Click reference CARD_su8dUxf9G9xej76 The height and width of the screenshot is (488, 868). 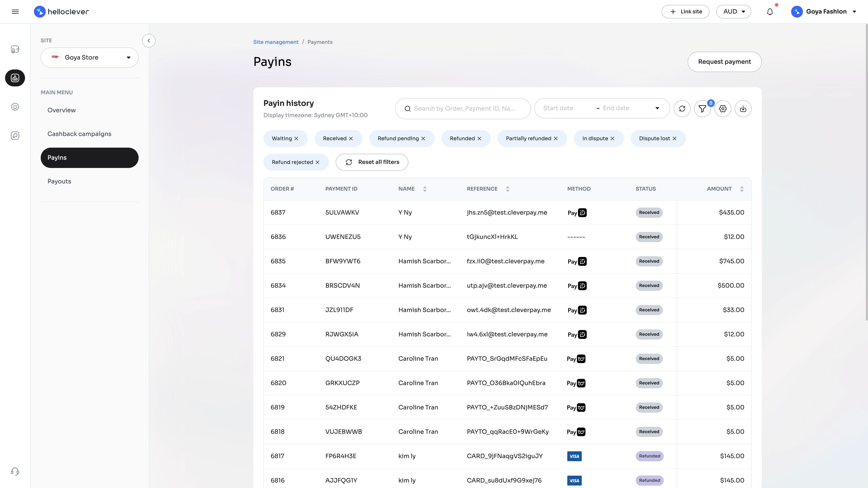[504, 481]
